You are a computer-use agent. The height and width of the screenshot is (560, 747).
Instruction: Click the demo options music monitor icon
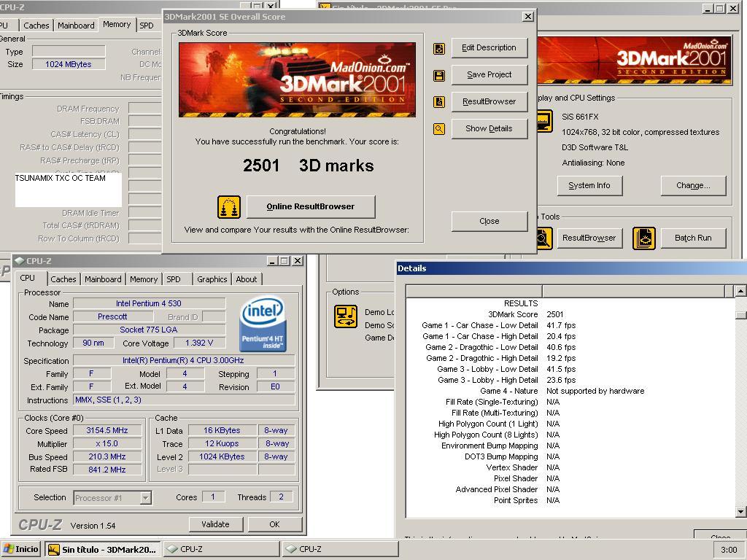click(346, 316)
